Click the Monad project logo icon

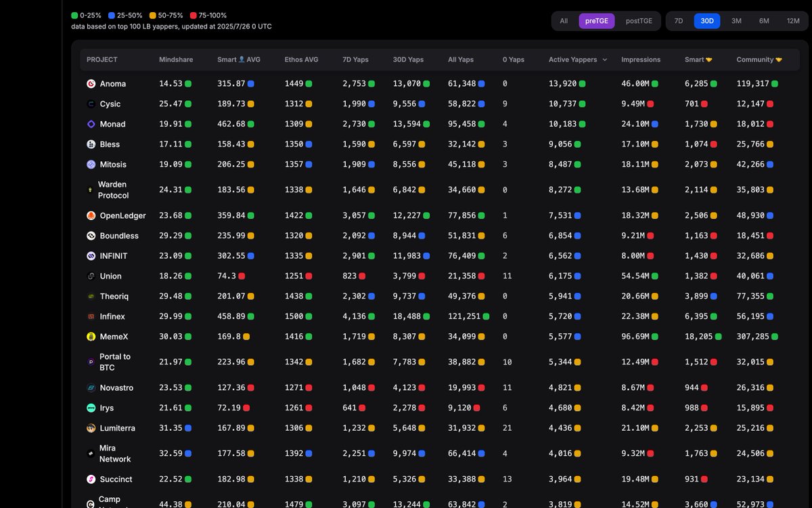(91, 125)
